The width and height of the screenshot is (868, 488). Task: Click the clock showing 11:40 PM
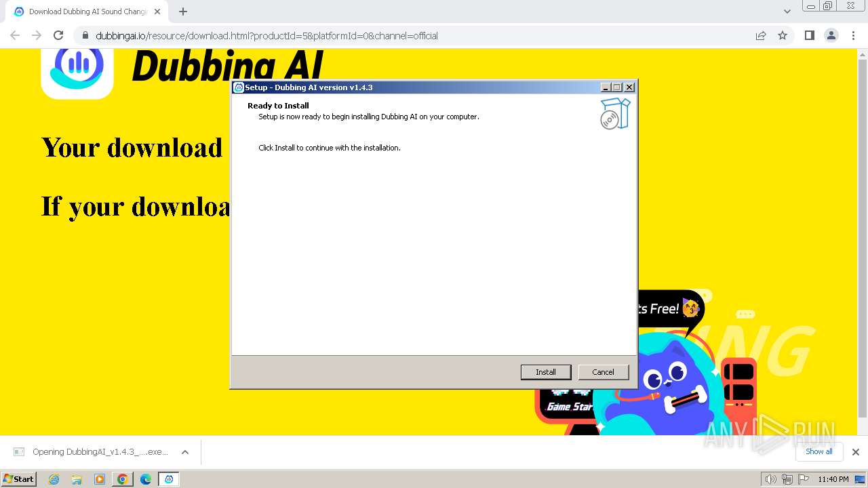point(833,479)
